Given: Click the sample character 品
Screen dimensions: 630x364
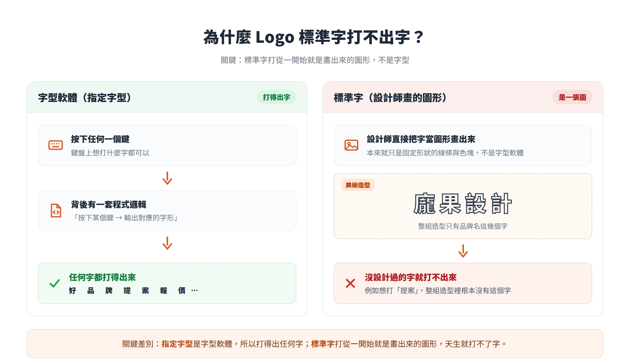Looking at the screenshot, I should coord(91,290).
